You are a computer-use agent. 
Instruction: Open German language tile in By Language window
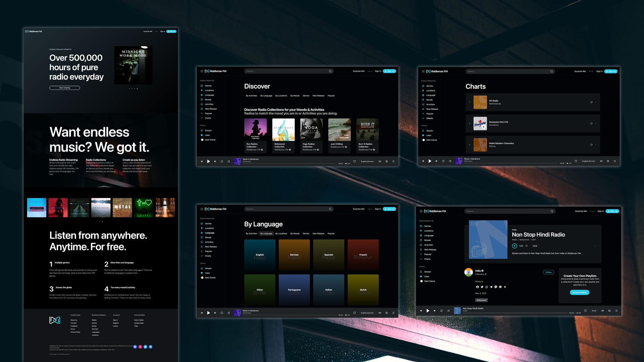[294, 255]
